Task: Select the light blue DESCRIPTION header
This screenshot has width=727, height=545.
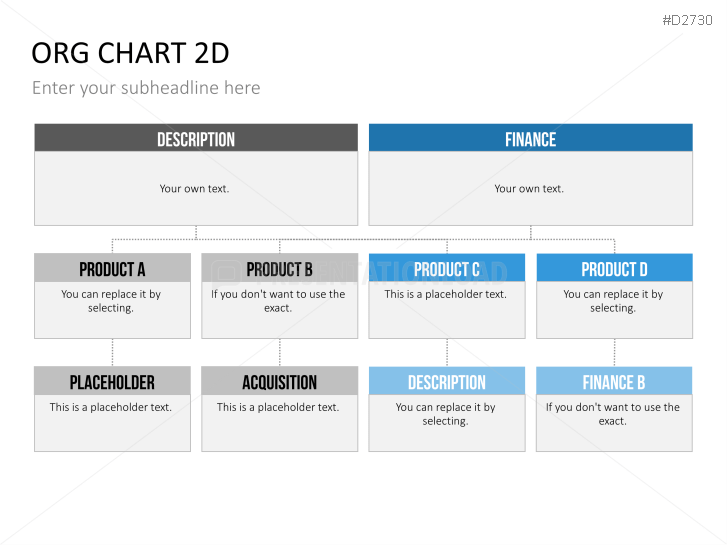Action: coord(447,381)
